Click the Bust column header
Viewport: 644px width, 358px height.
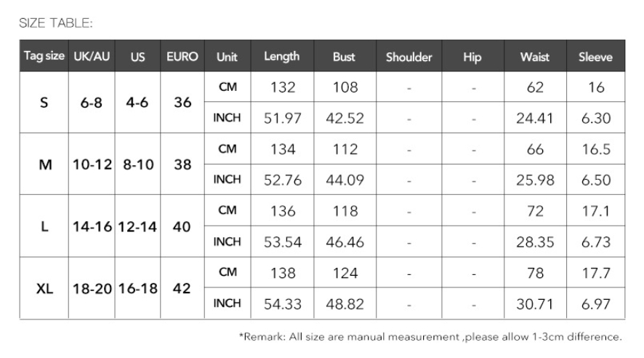point(345,56)
